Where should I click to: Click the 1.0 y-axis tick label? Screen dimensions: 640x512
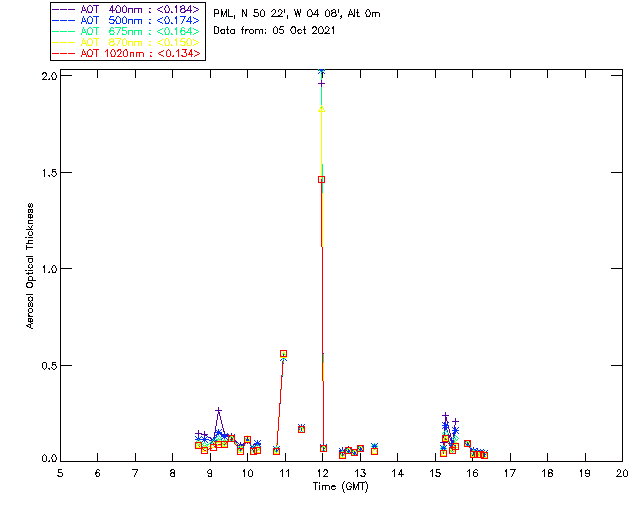click(49, 269)
